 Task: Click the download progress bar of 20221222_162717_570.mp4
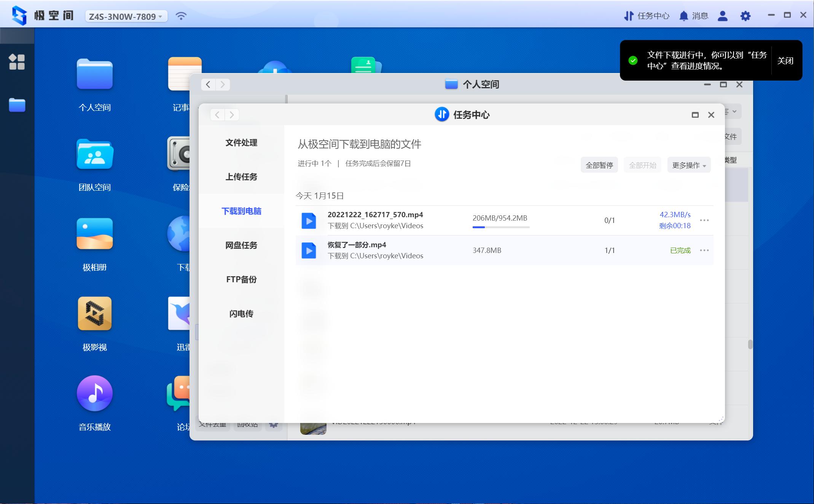pos(500,227)
